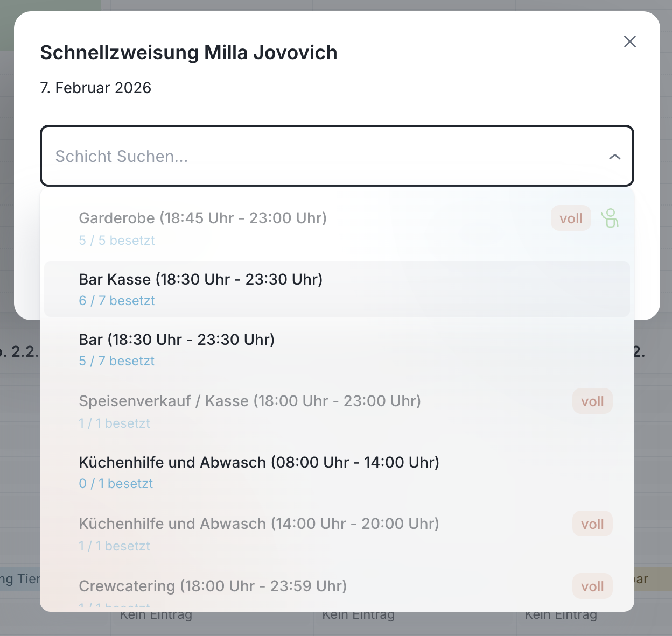Click the 5 / 7 besetzt occupancy text
Image resolution: width=672 pixels, height=636 pixels.
point(117,361)
